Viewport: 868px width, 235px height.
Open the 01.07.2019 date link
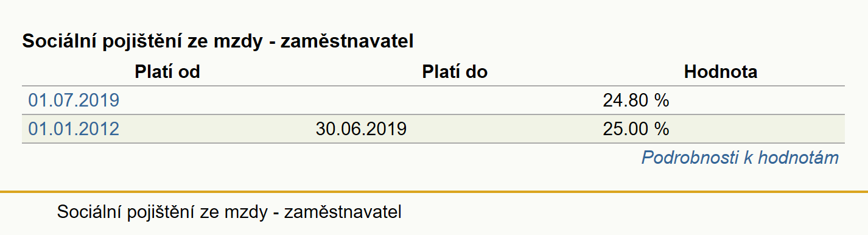coord(74,100)
